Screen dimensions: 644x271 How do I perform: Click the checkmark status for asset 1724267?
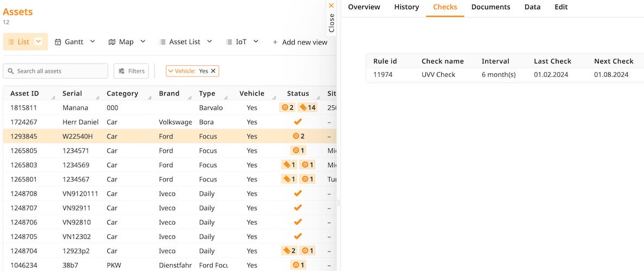coord(298,122)
